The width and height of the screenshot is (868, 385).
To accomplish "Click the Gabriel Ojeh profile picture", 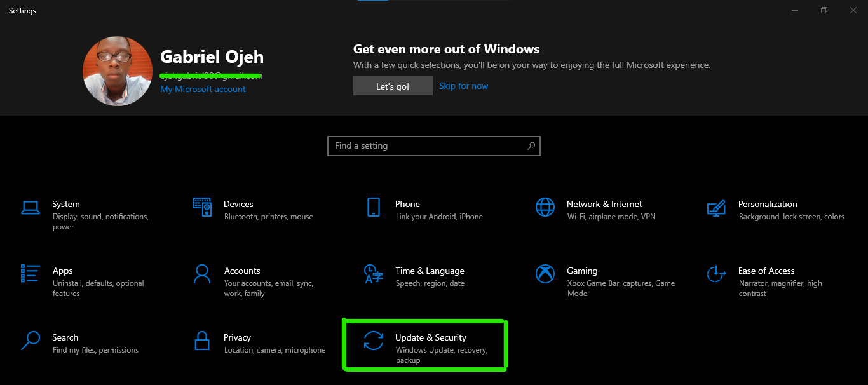I will coord(118,71).
